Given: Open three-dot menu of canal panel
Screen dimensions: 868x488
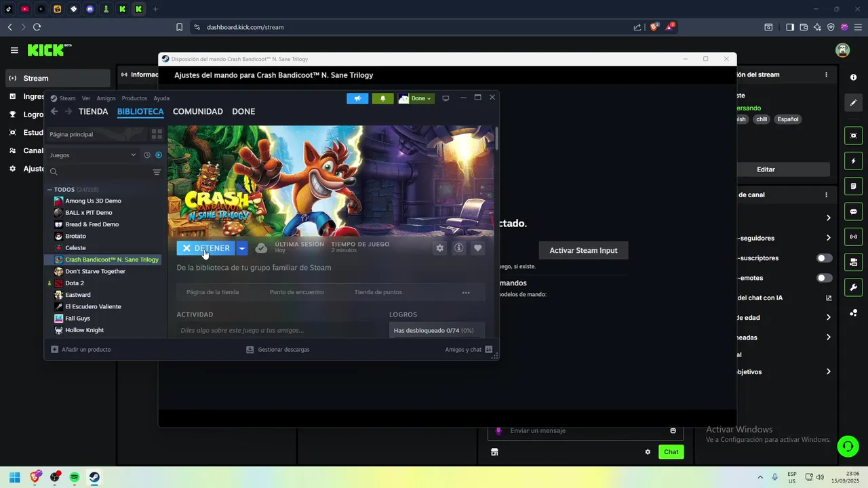Looking at the screenshot, I should pyautogui.click(x=826, y=195).
